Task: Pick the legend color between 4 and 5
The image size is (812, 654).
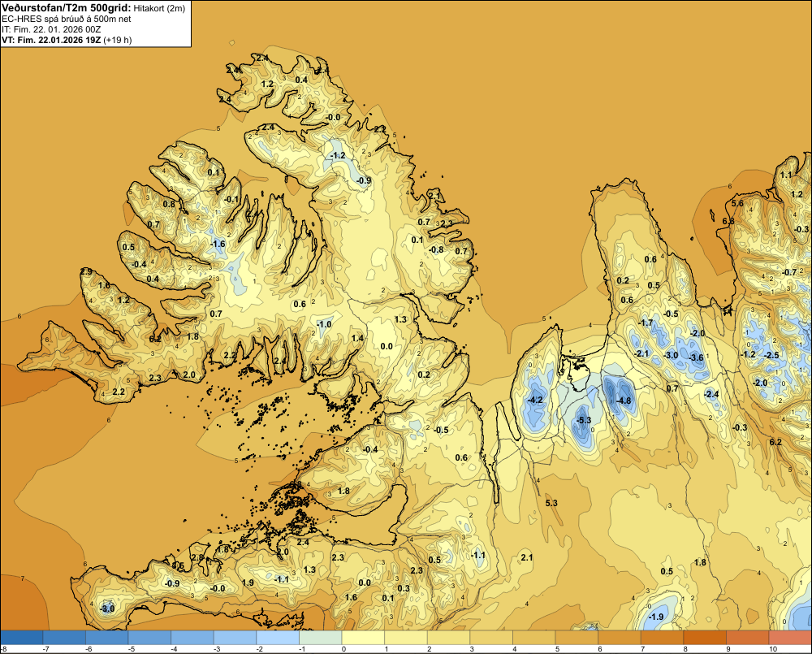Action: click(x=534, y=637)
